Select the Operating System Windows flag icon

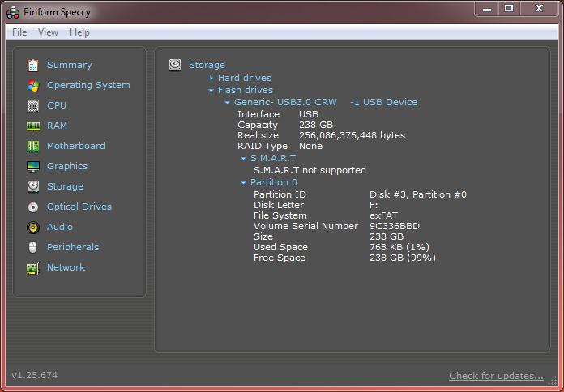tap(33, 86)
